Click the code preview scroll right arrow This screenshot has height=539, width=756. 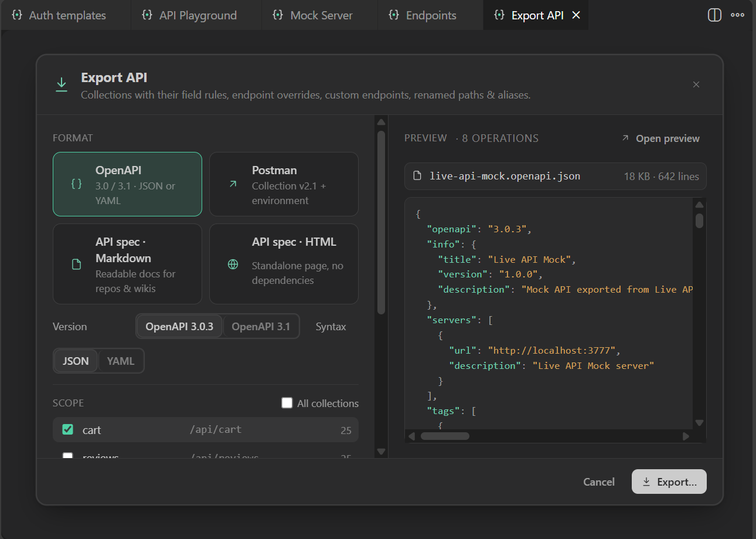[686, 436]
